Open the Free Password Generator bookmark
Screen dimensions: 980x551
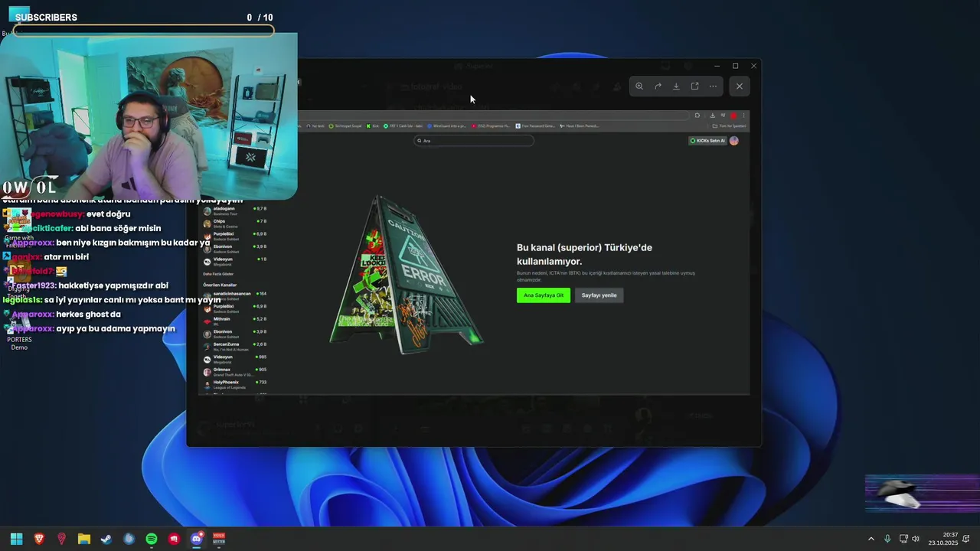click(535, 126)
